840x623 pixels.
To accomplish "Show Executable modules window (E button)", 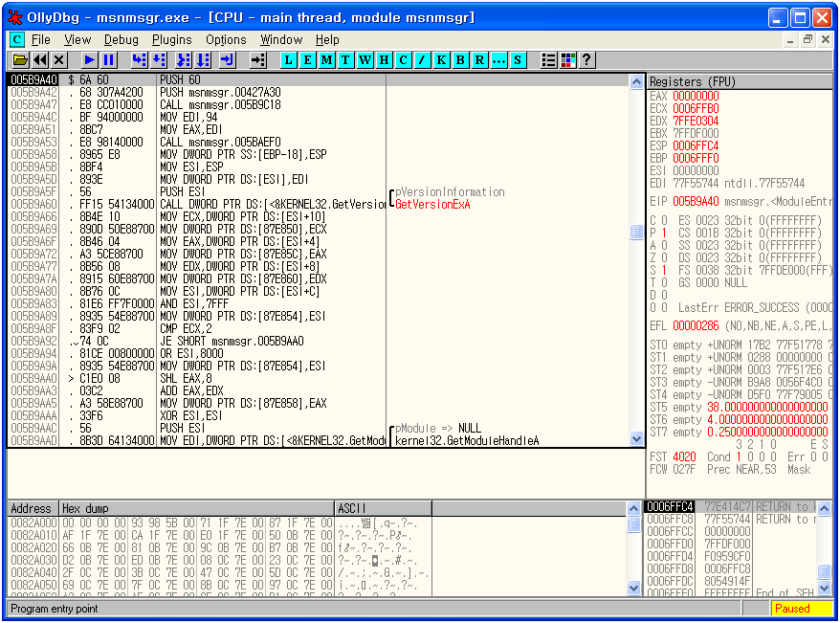I will pyautogui.click(x=307, y=60).
